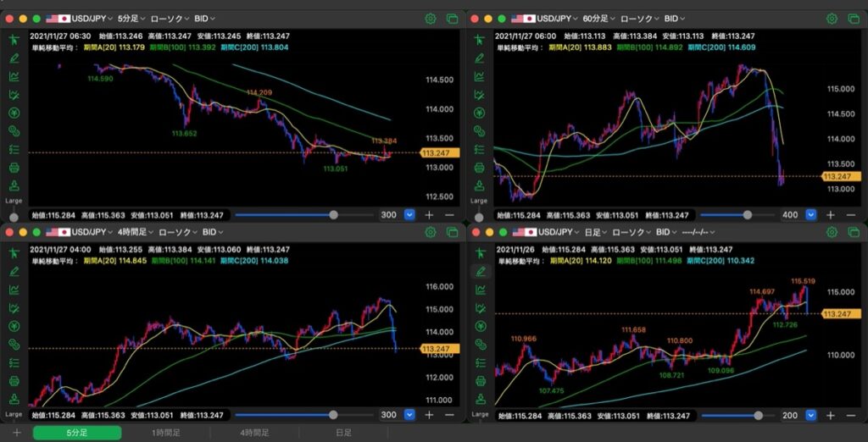
Task: Select the pencil drawing tool in 5分足 window
Action: pyautogui.click(x=14, y=58)
